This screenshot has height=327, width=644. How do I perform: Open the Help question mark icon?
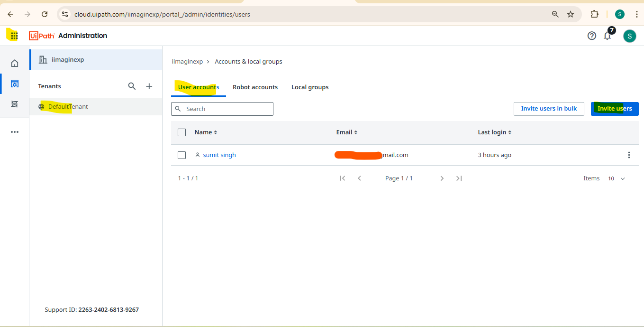click(591, 36)
